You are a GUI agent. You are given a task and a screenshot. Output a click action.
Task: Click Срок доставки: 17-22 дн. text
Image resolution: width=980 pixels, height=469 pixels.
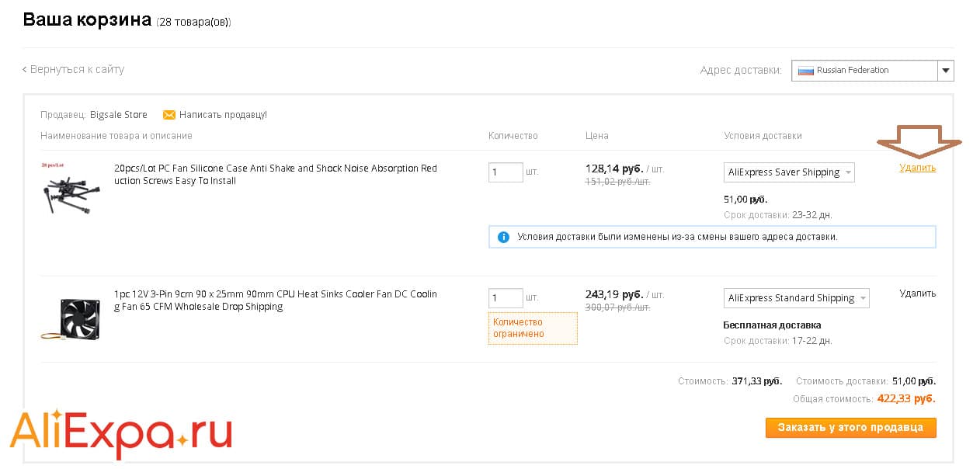click(777, 341)
